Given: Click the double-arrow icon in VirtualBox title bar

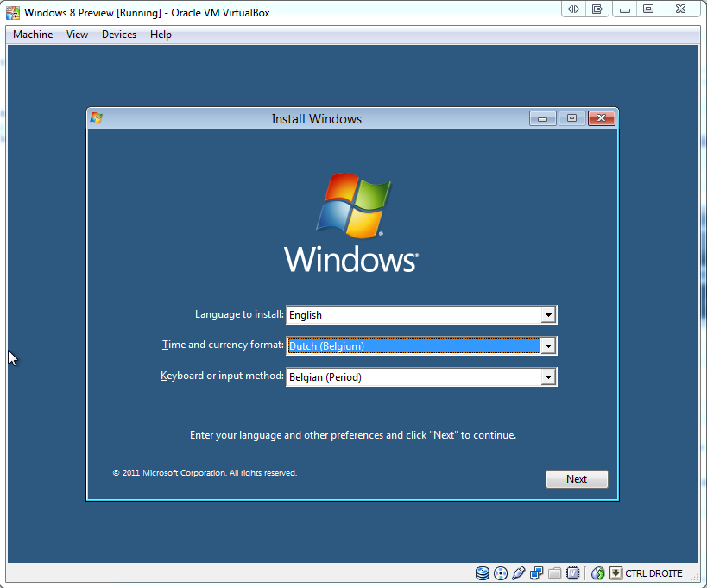Looking at the screenshot, I should (x=573, y=9).
